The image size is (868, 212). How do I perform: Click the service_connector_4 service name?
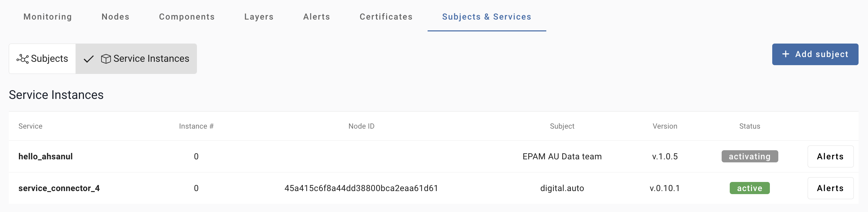click(59, 188)
